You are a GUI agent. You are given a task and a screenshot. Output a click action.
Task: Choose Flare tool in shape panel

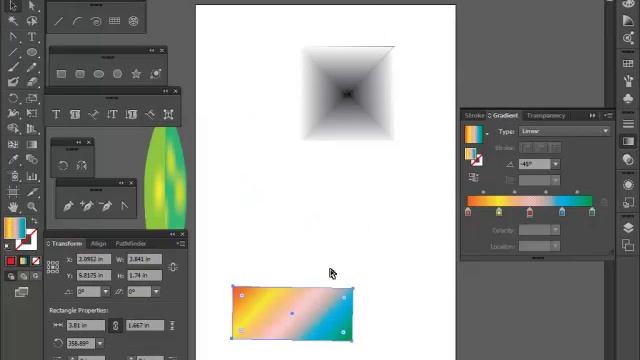(x=155, y=74)
